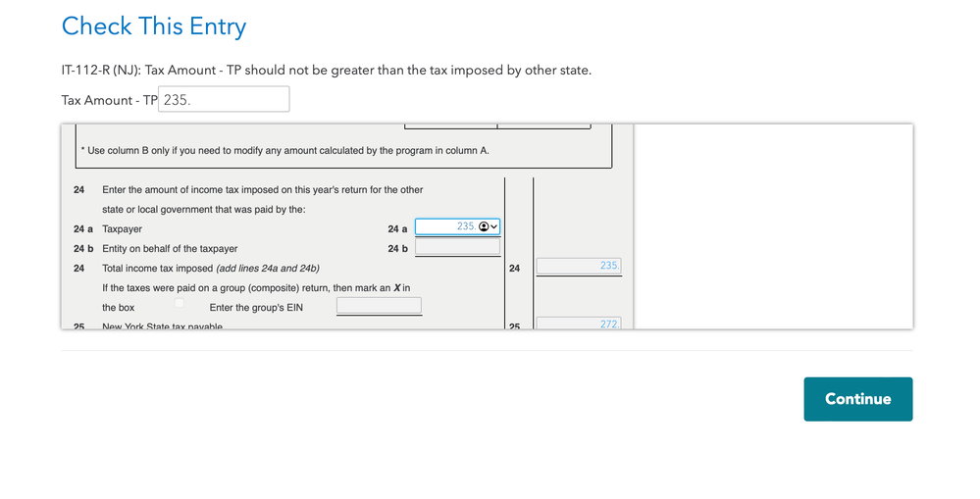Select the line 25 field showing 272
Viewport: 980px width, 499px height.
[579, 324]
